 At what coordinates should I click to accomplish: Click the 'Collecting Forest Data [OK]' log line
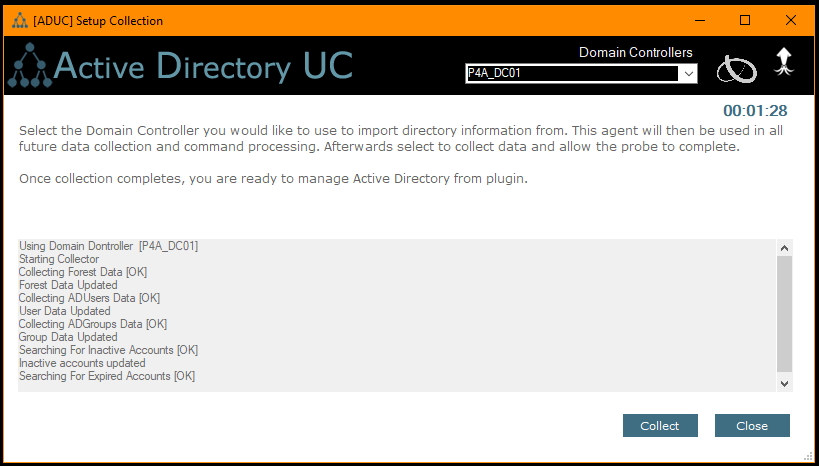82,272
